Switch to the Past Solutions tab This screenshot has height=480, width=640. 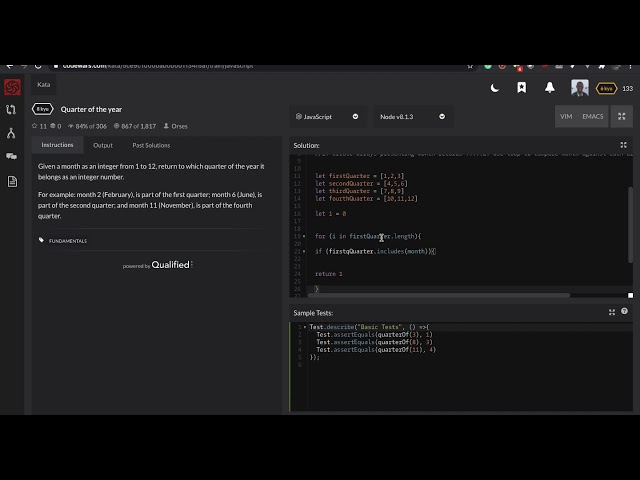151,145
